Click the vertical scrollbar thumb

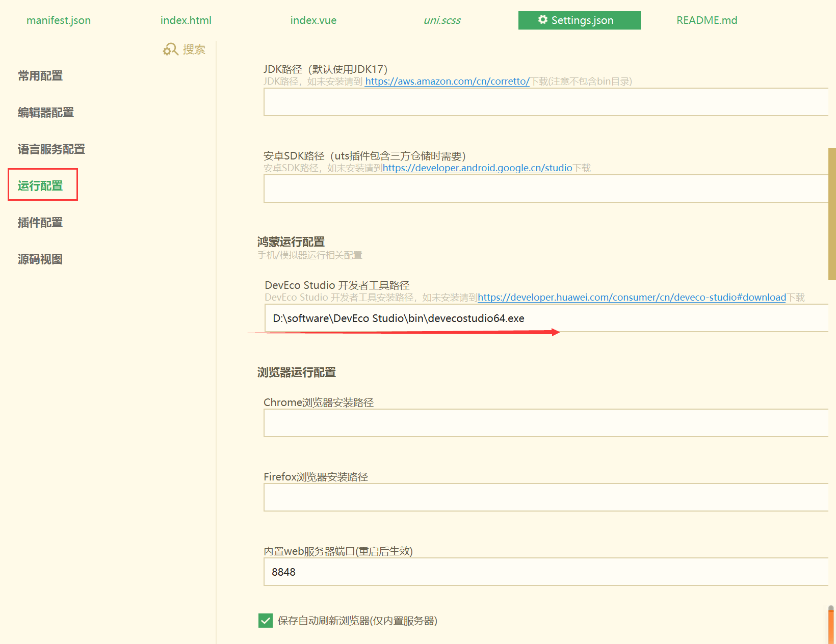click(x=832, y=214)
